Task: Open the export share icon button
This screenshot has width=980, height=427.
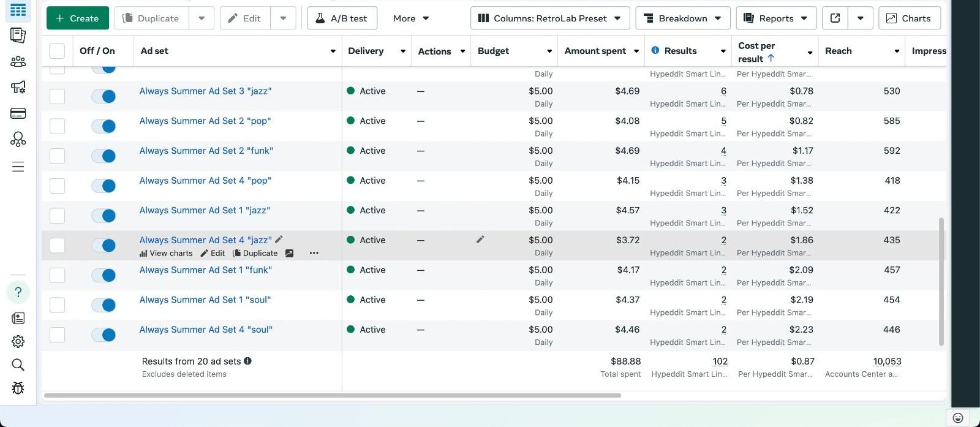Action: click(835, 18)
